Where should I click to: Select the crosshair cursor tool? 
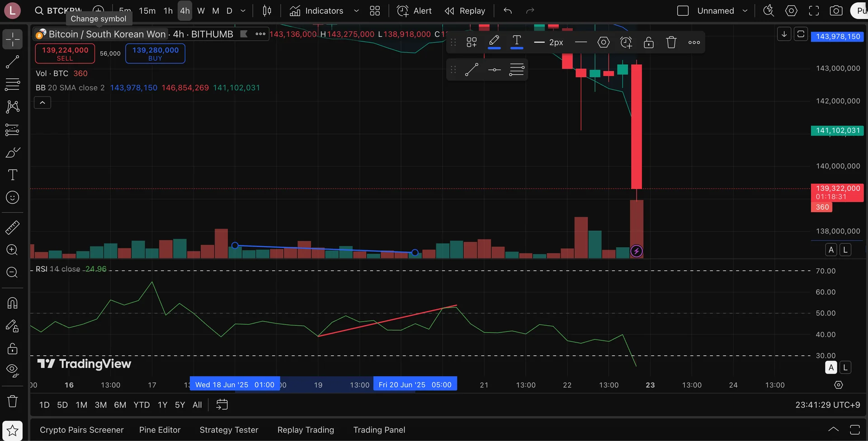pos(13,39)
